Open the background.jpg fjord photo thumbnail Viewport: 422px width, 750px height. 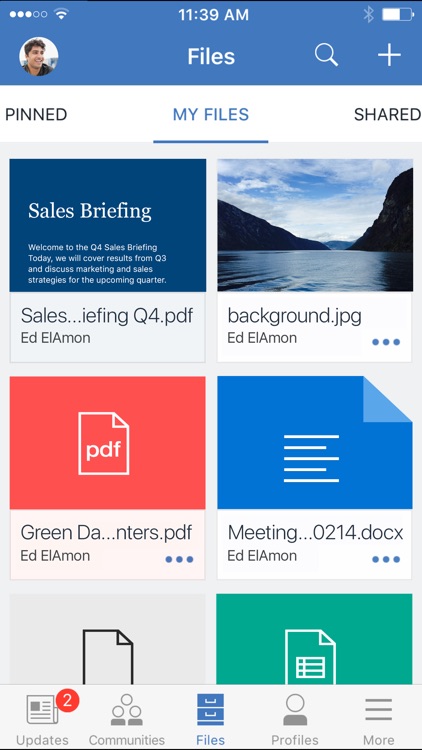point(315,225)
